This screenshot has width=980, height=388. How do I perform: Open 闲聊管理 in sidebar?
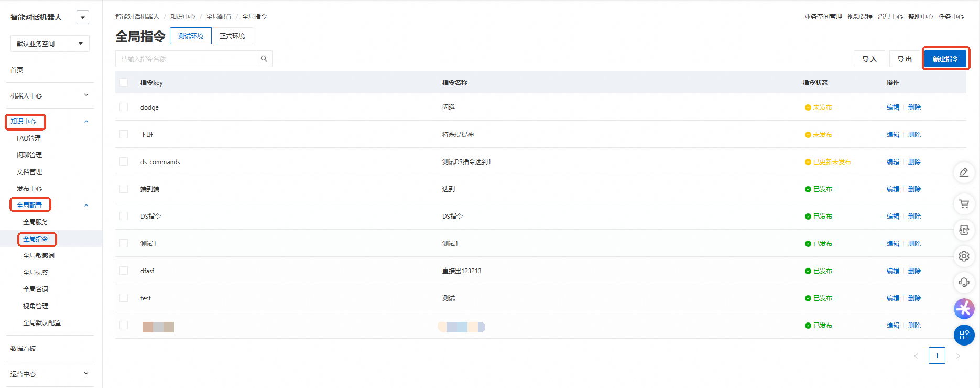point(29,155)
